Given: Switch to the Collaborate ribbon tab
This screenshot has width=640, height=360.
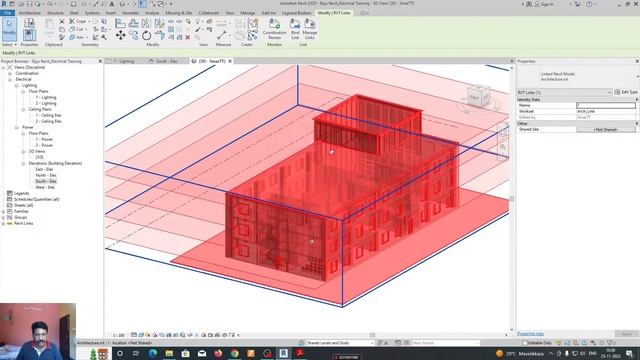Looking at the screenshot, I should 209,13.
